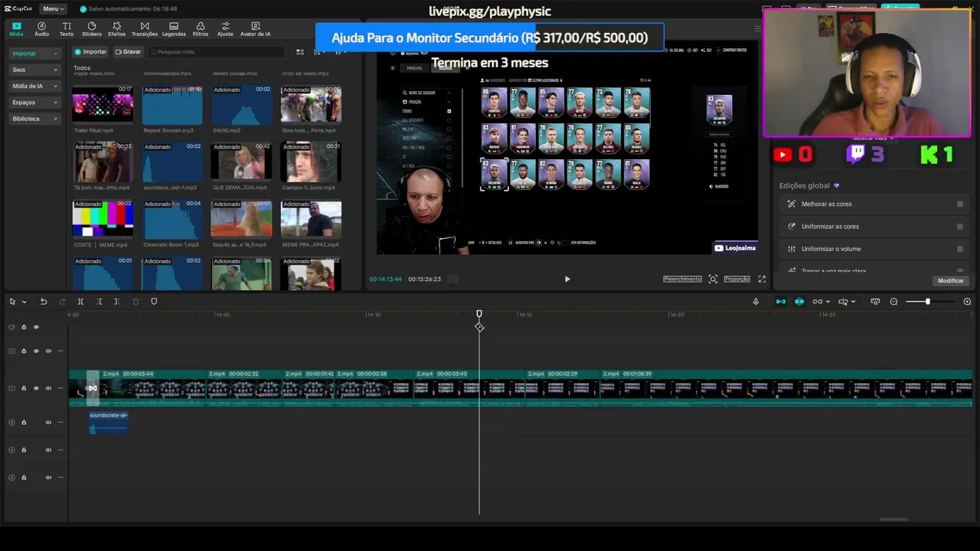
Task: Expand the Mídia de IA section
Action: click(x=34, y=86)
